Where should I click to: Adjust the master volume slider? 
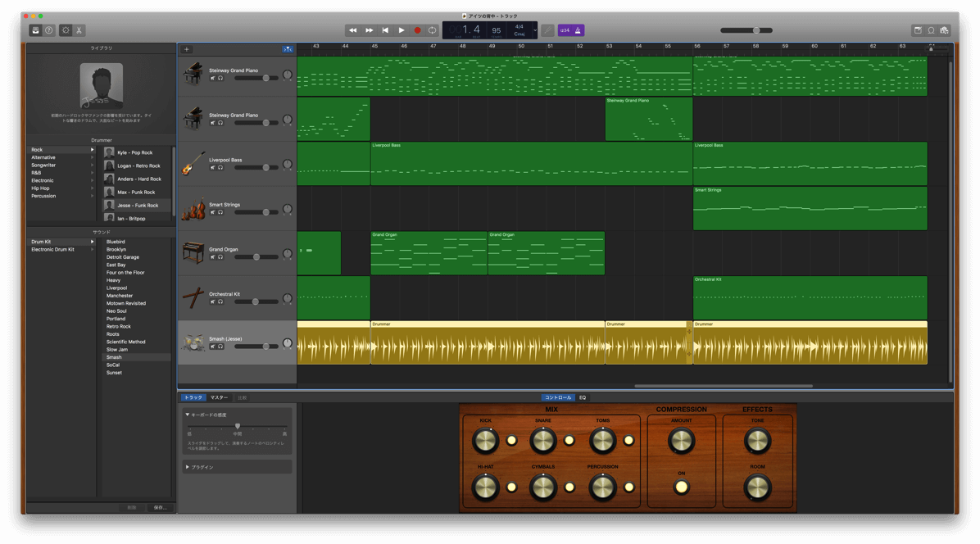pyautogui.click(x=746, y=30)
